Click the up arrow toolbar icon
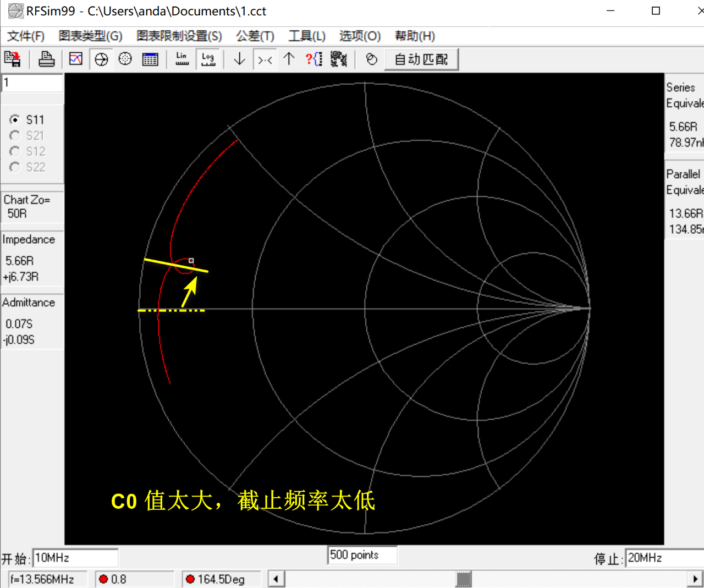Image resolution: width=704 pixels, height=588 pixels. click(289, 59)
